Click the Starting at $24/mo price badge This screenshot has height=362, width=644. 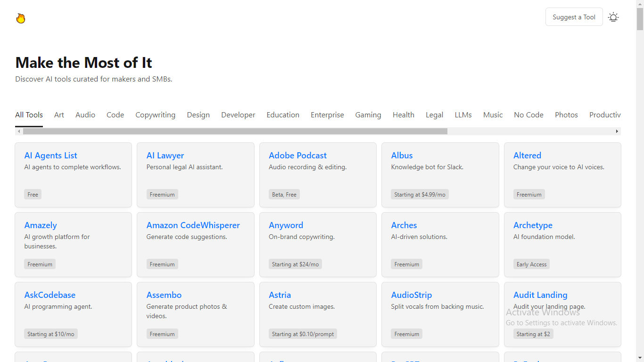click(295, 264)
